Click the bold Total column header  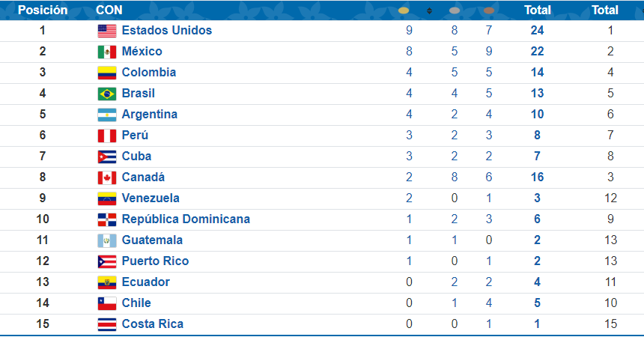coord(537,10)
